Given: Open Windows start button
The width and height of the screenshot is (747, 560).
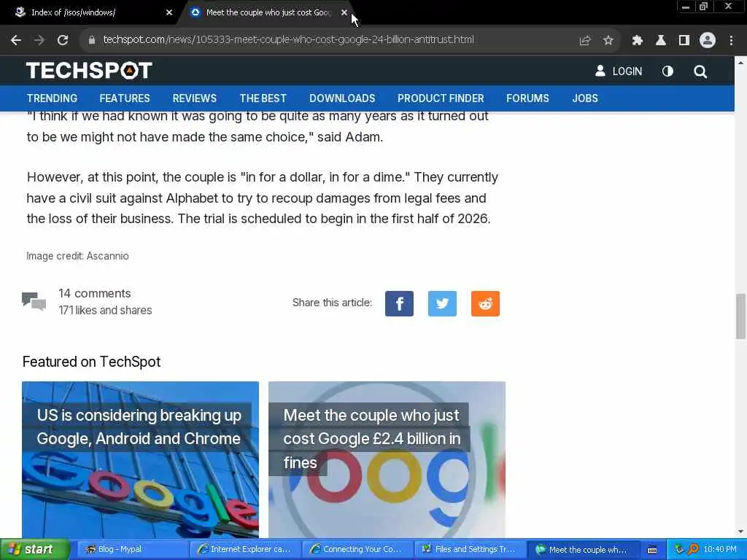Looking at the screenshot, I should click(35, 549).
